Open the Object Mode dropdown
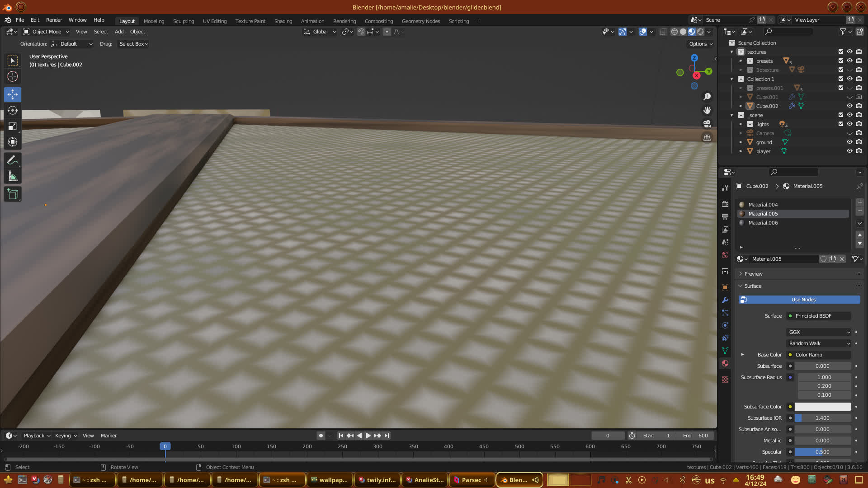This screenshot has width=868, height=488. point(46,32)
